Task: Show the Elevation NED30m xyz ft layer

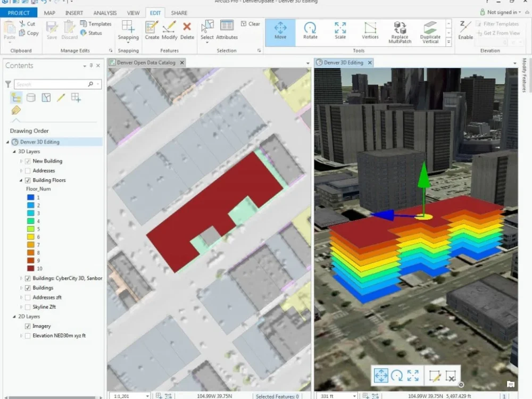Action: (27, 336)
